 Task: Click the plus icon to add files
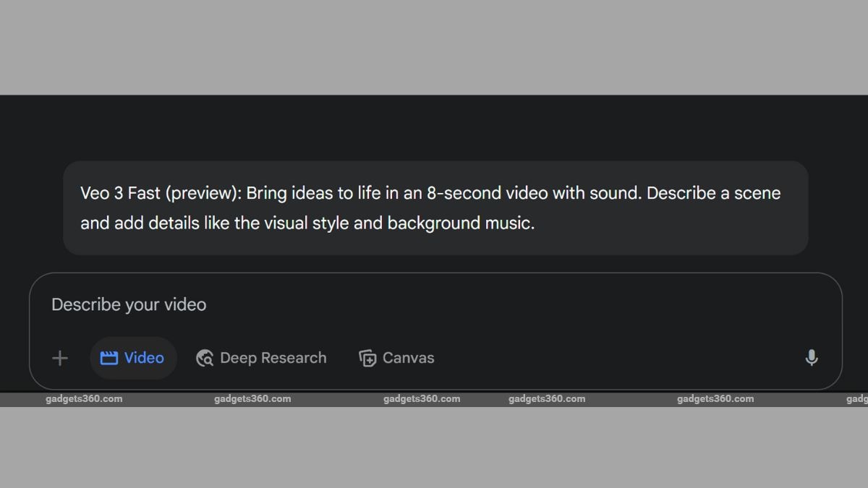tap(60, 358)
